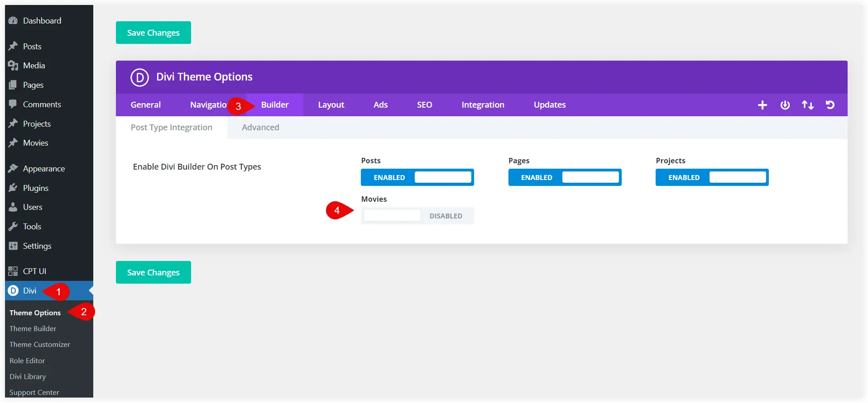Click the CPT UI grid icon
The image size is (868, 403).
click(x=13, y=271)
